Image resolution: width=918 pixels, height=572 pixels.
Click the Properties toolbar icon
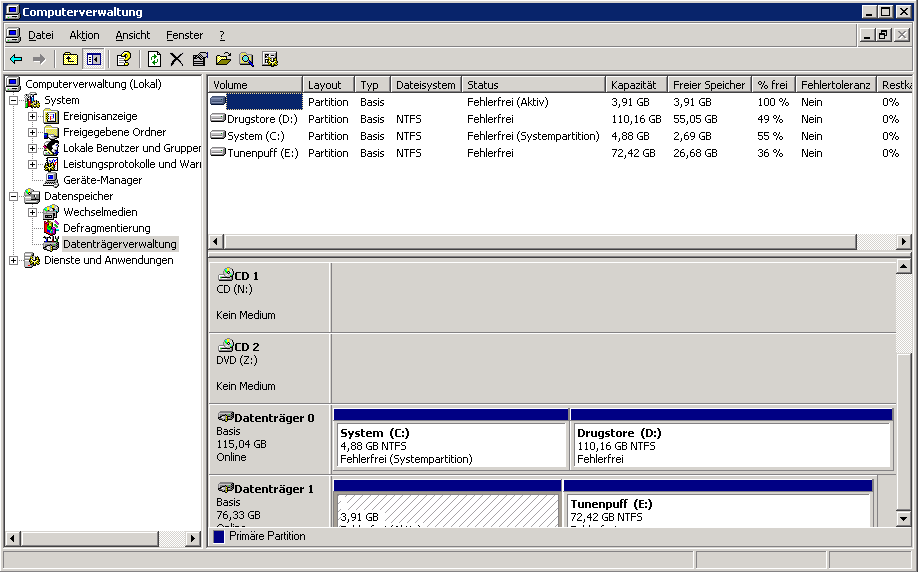[x=200, y=59]
